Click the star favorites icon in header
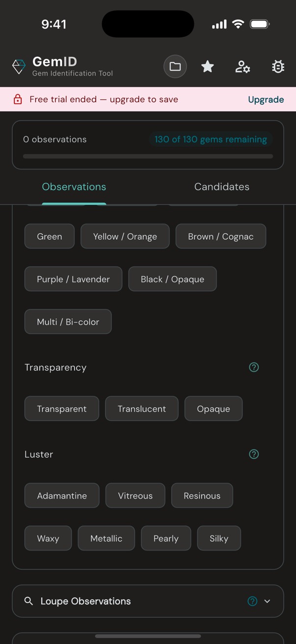Viewport: 296px width, 644px height. point(207,66)
